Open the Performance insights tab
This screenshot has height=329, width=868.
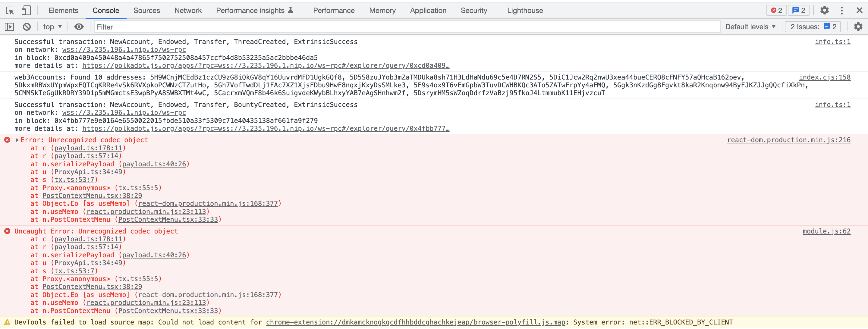tap(254, 11)
